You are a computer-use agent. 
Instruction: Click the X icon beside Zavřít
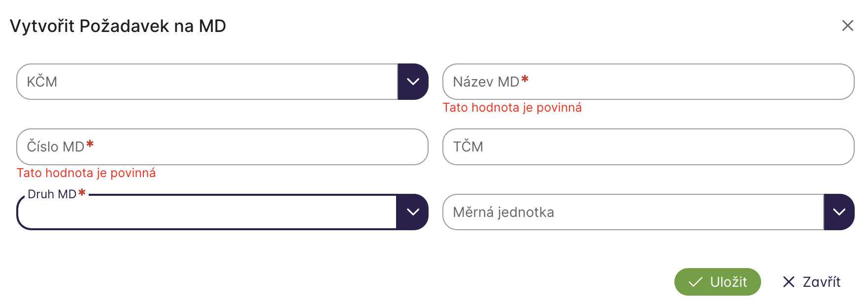point(789,282)
